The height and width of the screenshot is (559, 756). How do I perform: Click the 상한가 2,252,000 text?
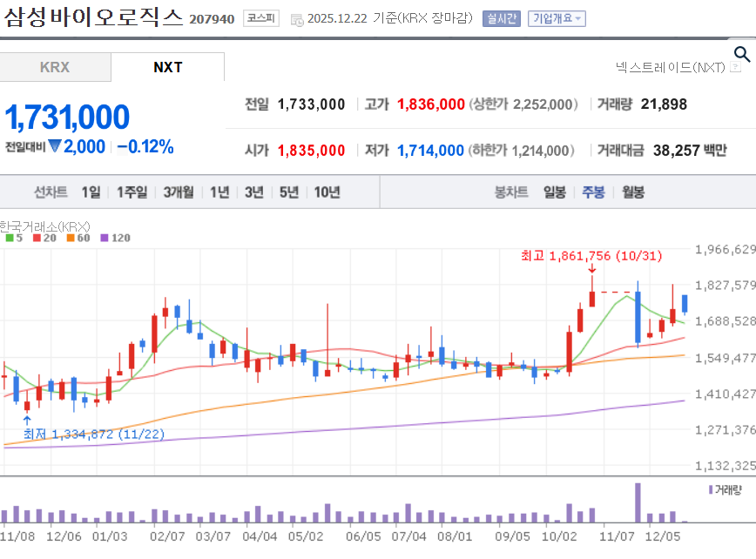coord(523,104)
